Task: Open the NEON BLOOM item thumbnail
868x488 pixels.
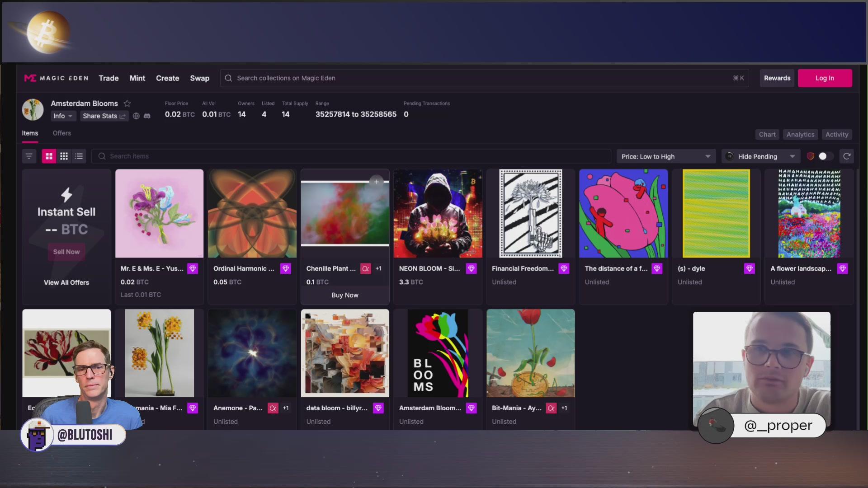Action: pyautogui.click(x=438, y=214)
